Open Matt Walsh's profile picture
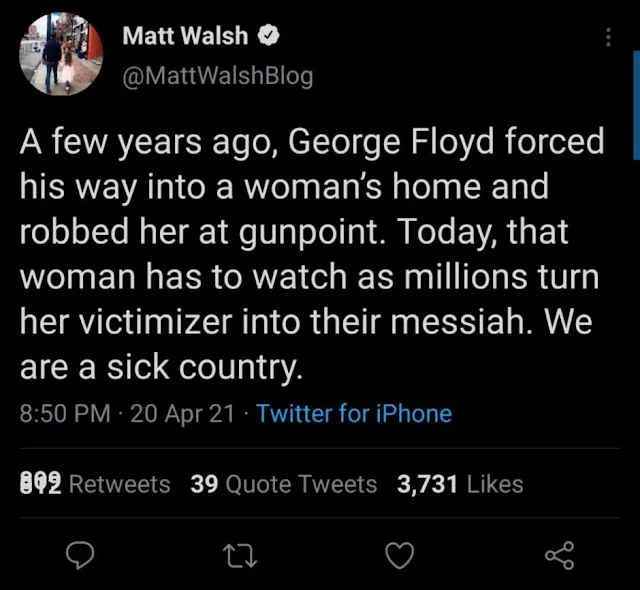Viewport: 640px width, 590px height. coord(60,53)
